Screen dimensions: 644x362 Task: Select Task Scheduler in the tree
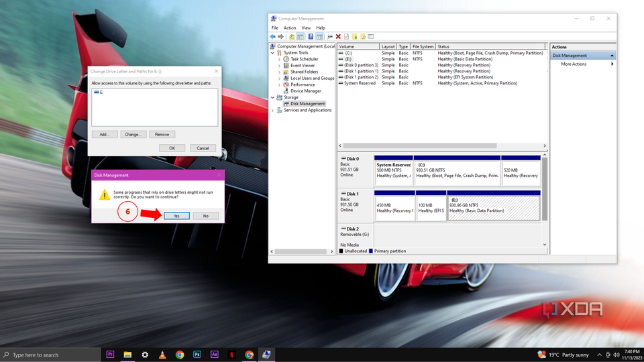coord(304,59)
